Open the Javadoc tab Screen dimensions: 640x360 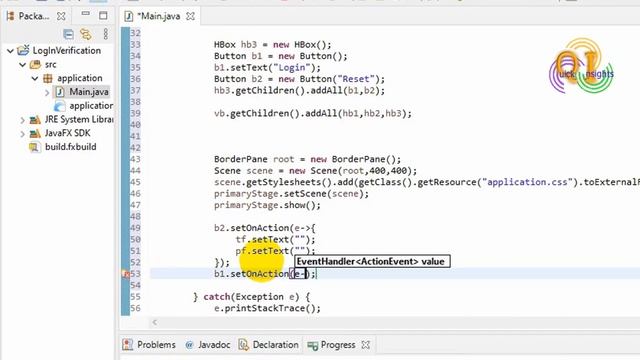214,345
